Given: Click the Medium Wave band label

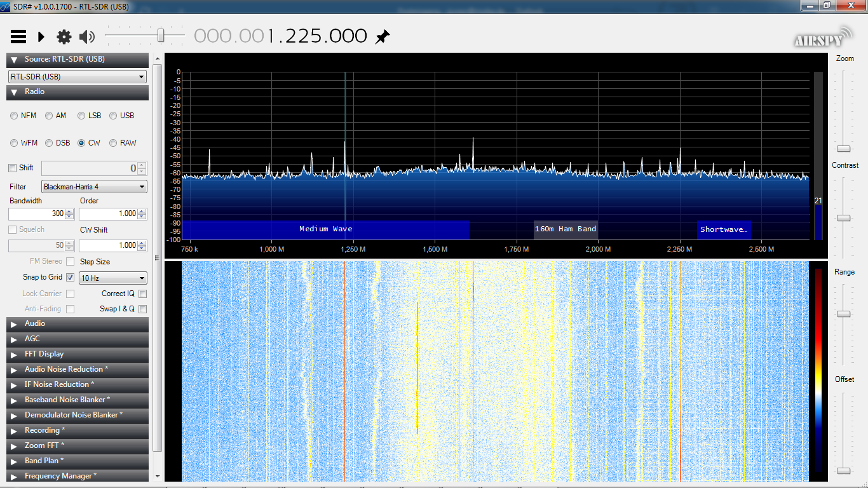Looking at the screenshot, I should point(326,229).
